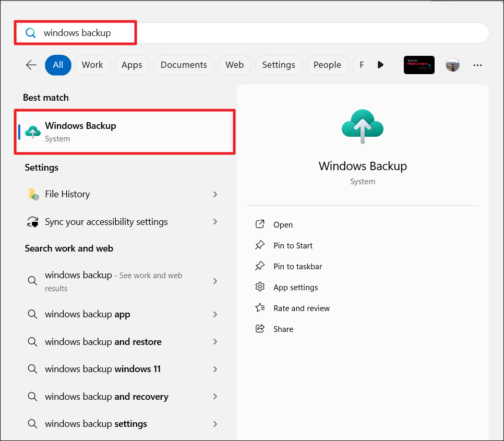Viewport: 504px width, 441px height.
Task: Click the filter tabs scroll-right arrow
Action: tap(380, 65)
